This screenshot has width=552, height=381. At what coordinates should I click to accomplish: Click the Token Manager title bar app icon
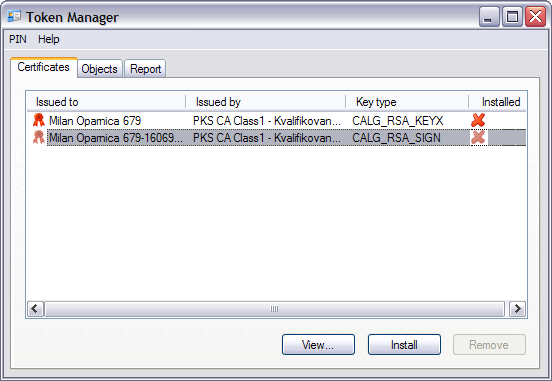pos(14,17)
